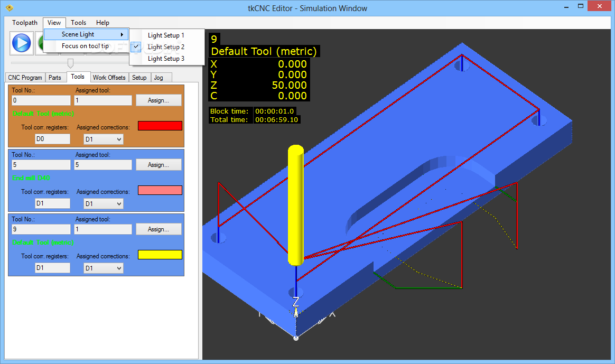
Task: Click Tool No. field containing 0
Action: (x=41, y=100)
